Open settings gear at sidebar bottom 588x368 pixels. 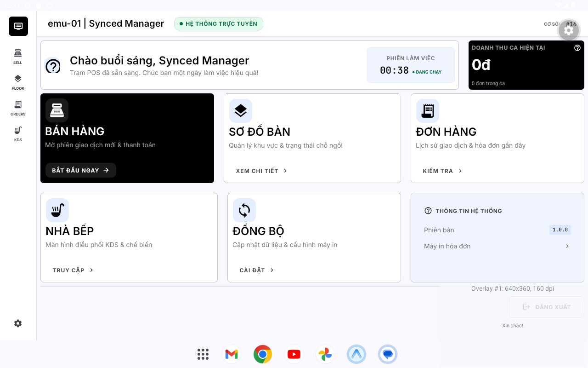18,323
